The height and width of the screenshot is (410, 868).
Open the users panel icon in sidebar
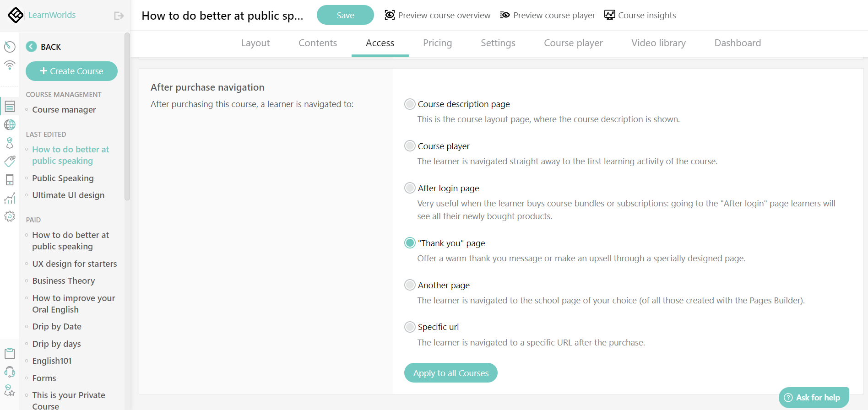point(10,143)
